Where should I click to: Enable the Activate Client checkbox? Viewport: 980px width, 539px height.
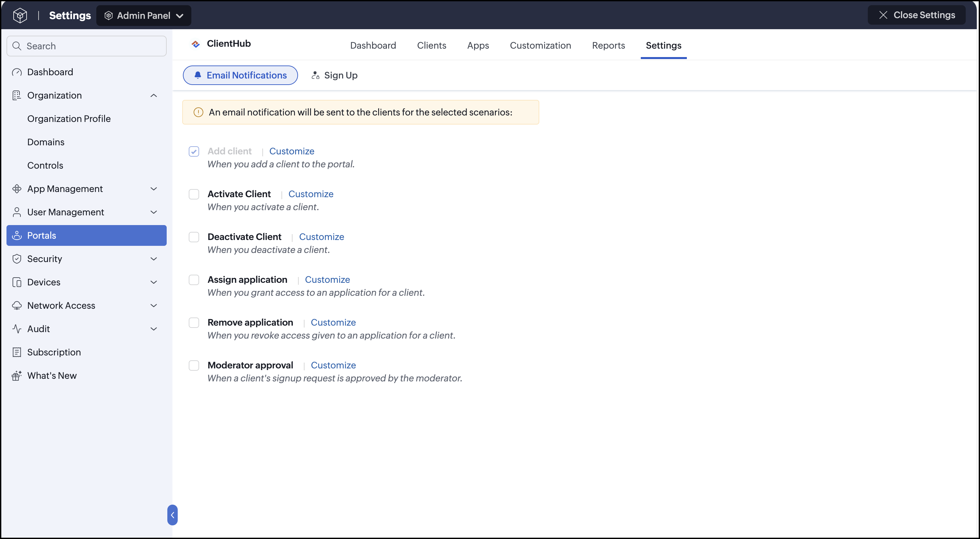pyautogui.click(x=194, y=194)
